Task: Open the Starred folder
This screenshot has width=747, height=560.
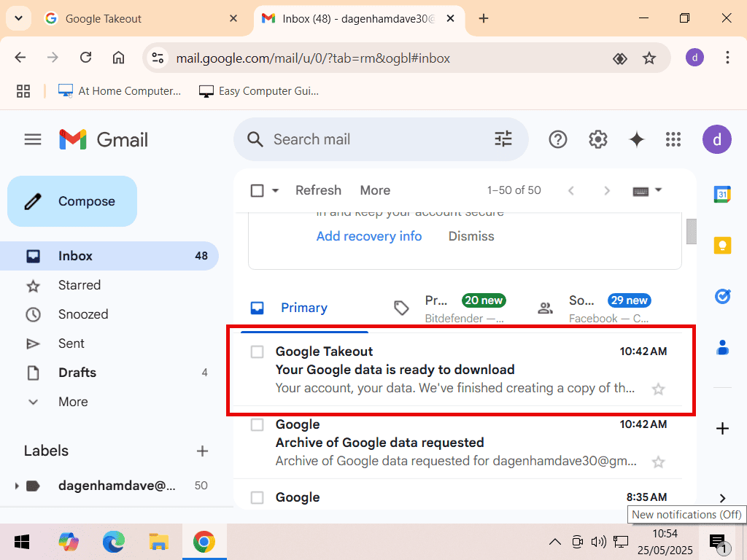Action: tap(109, 285)
